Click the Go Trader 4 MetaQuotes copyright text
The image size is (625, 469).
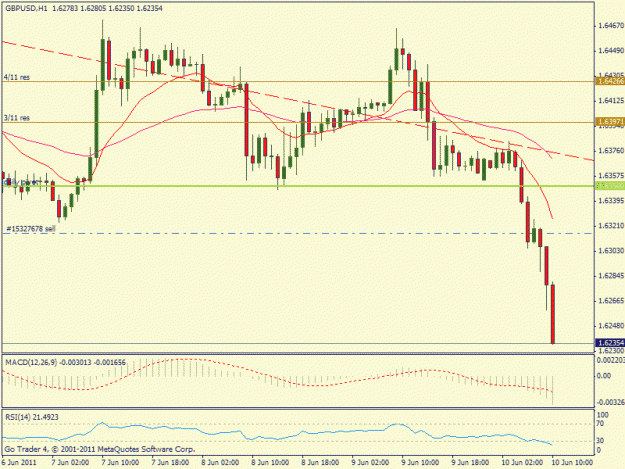(x=100, y=449)
